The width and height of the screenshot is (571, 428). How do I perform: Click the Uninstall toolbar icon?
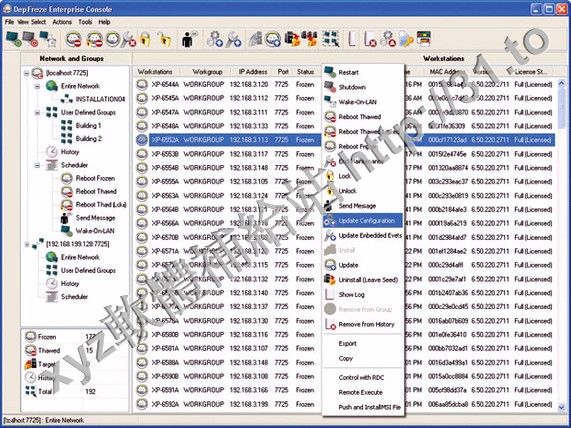292,39
